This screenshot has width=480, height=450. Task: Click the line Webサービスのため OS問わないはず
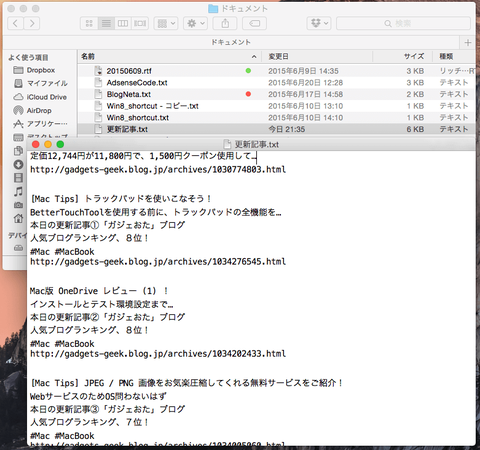tap(98, 396)
